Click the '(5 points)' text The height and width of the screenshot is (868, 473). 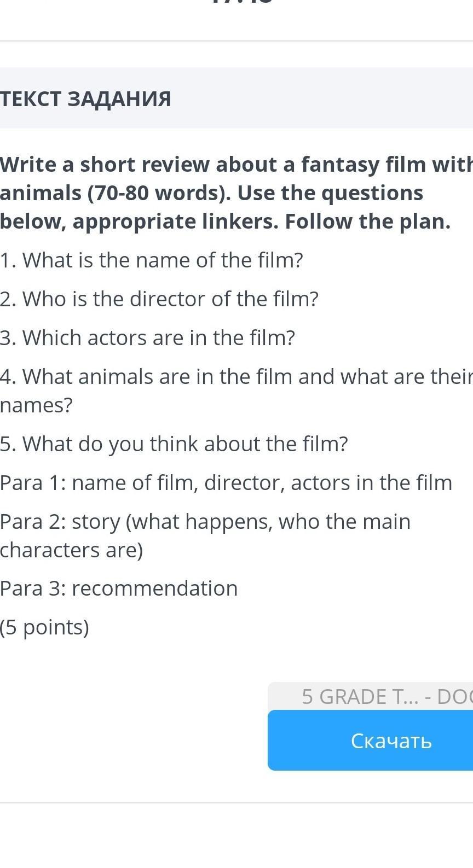(44, 627)
